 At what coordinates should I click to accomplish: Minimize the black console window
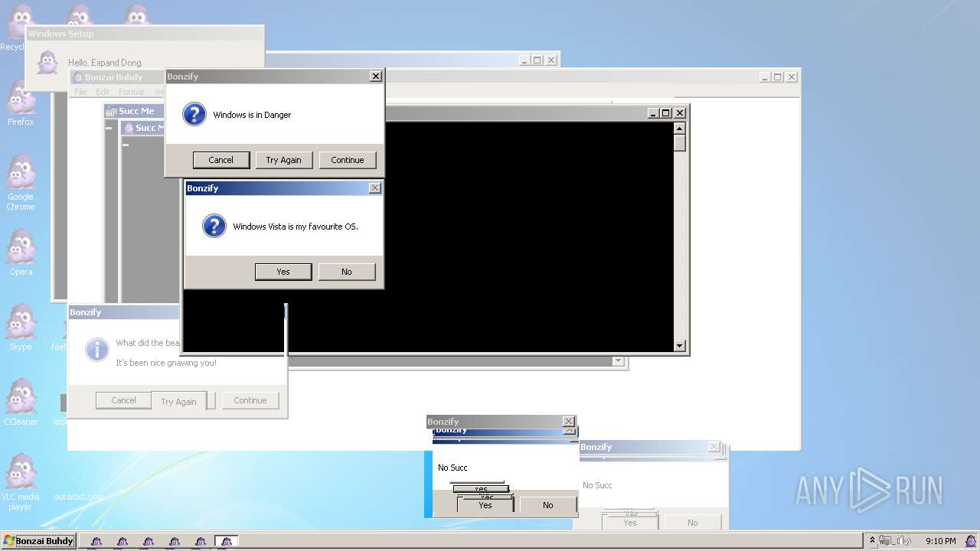pyautogui.click(x=653, y=112)
